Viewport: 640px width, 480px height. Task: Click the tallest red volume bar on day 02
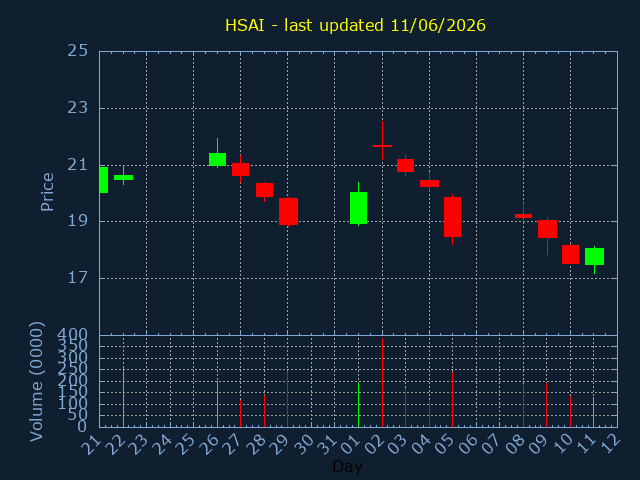[382, 382]
